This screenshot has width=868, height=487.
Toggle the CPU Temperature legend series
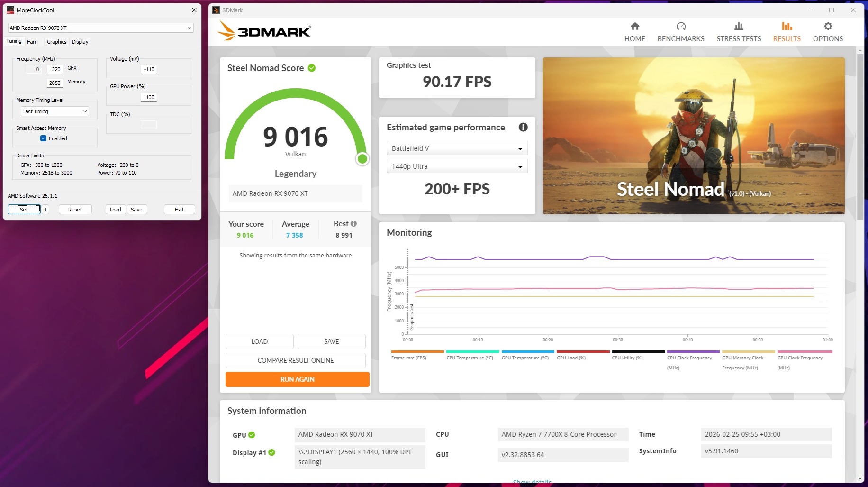pos(472,355)
